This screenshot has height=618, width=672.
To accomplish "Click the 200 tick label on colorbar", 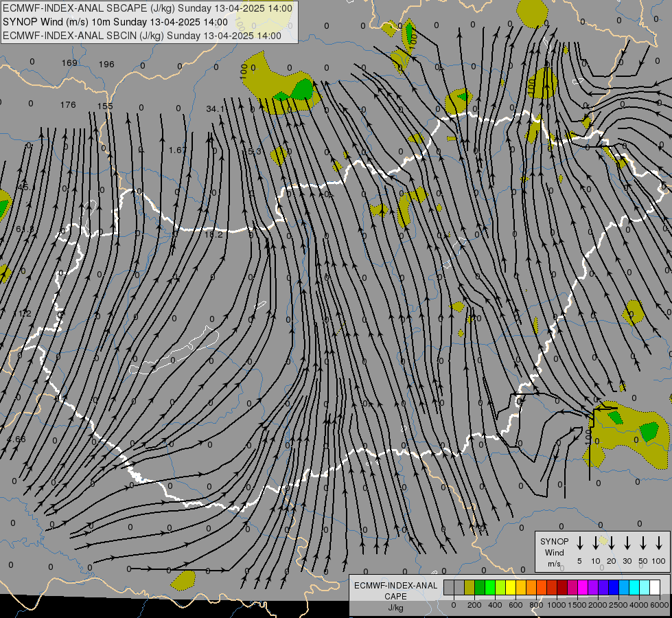I will (474, 605).
